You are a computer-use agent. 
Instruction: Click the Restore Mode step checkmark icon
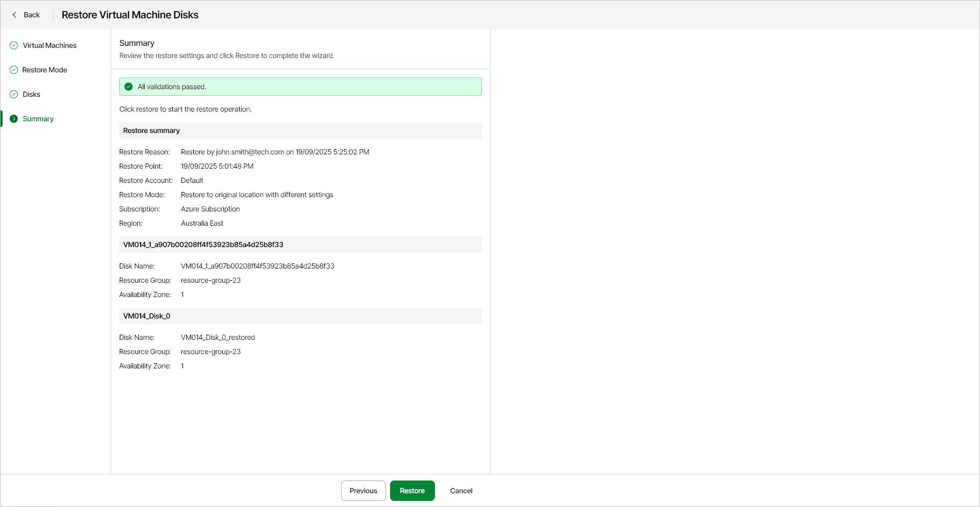pyautogui.click(x=14, y=70)
